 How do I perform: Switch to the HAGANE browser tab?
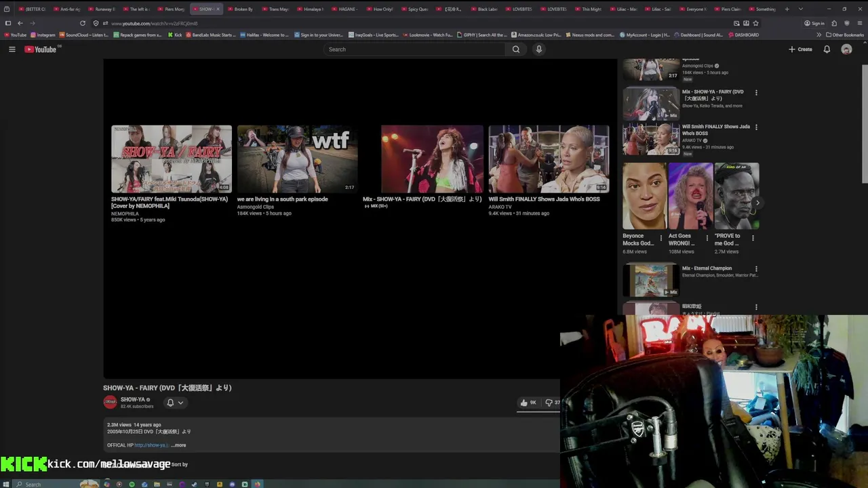pos(345,9)
